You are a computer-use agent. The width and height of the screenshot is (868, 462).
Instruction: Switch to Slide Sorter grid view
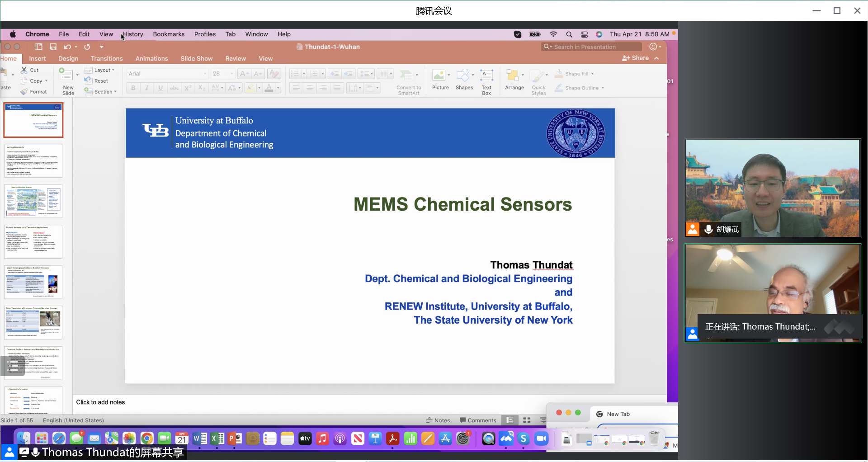tap(527, 420)
